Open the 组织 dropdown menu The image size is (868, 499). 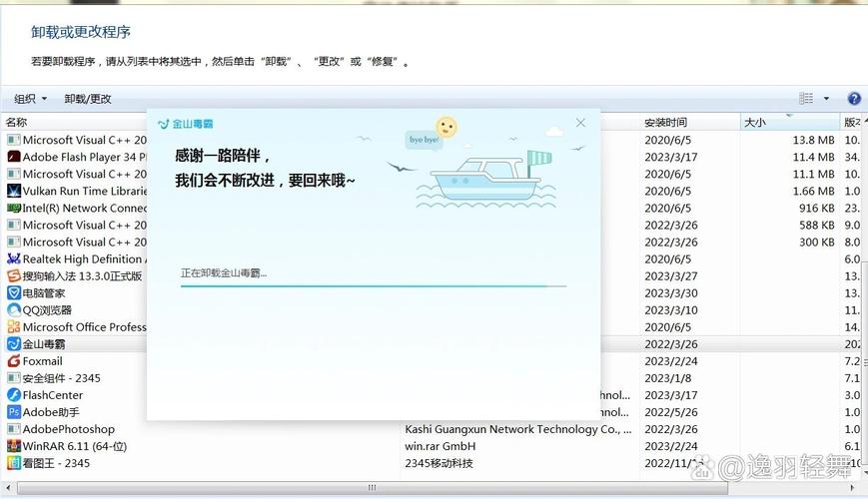30,99
